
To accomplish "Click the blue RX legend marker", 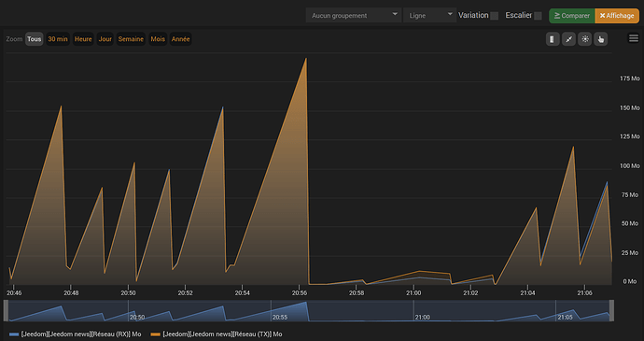I will 14,334.
